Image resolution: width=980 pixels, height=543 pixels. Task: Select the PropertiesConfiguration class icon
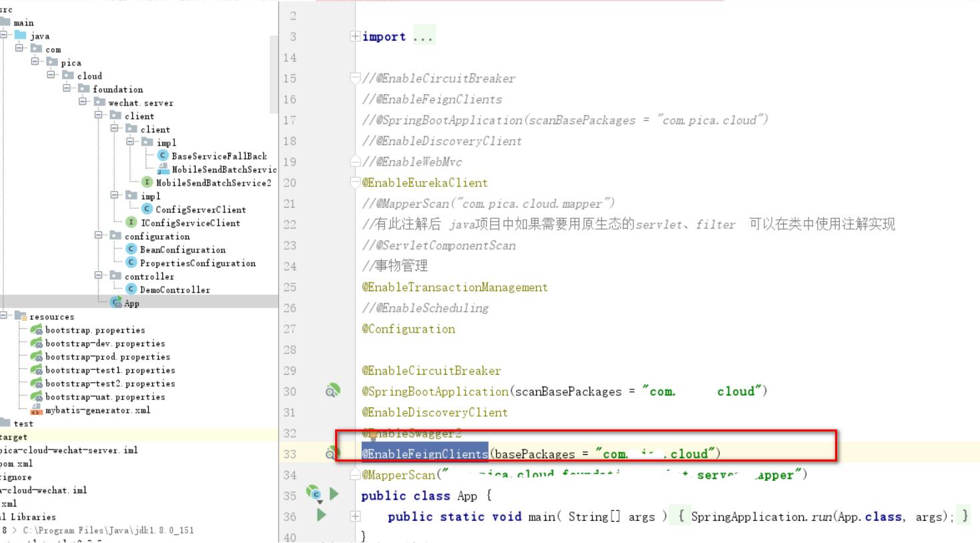click(132, 262)
